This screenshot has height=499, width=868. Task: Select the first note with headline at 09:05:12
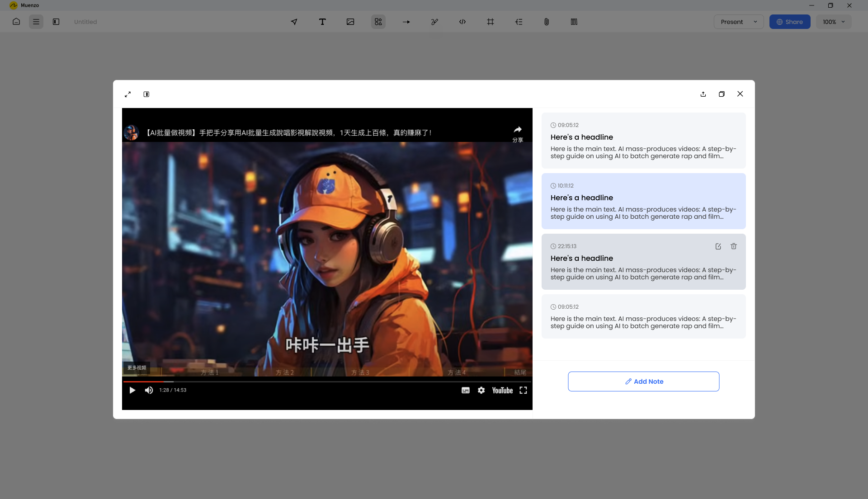tap(643, 141)
